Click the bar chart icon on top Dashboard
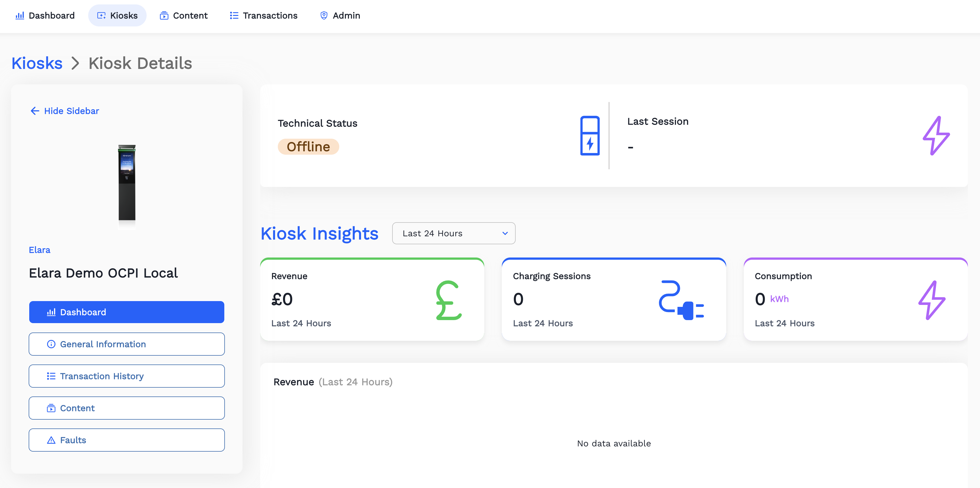Viewport: 980px width, 488px height. [20, 16]
